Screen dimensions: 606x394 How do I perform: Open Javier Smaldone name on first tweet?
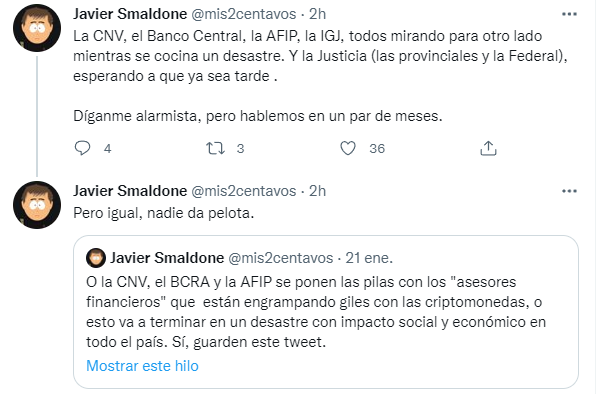[130, 14]
